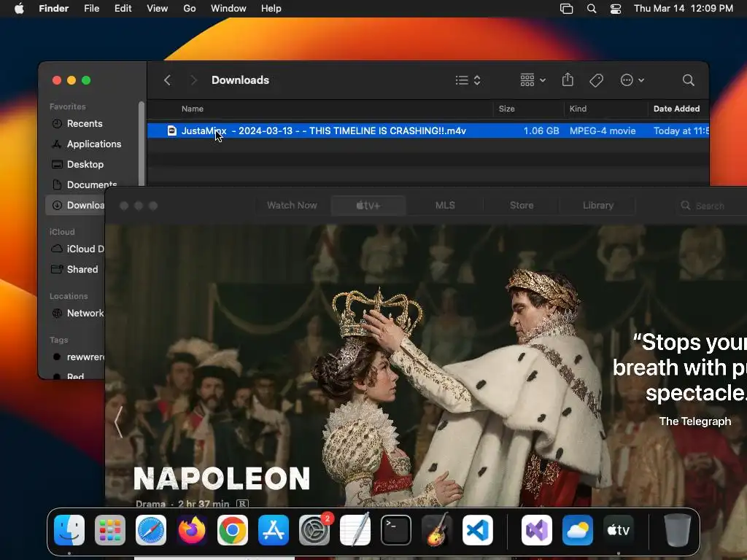747x560 pixels.
Task: Open the Group By dropdown in Finder
Action: pyautogui.click(x=533, y=80)
